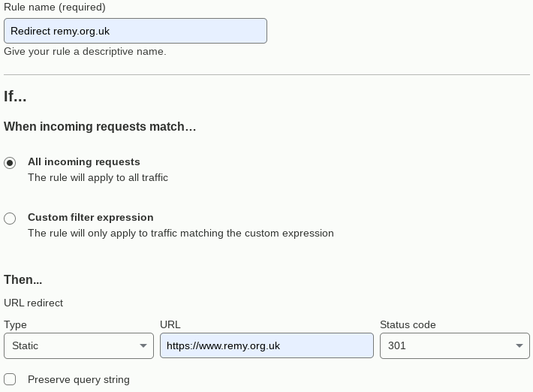Click the 'Then...' heading

tap(23, 280)
